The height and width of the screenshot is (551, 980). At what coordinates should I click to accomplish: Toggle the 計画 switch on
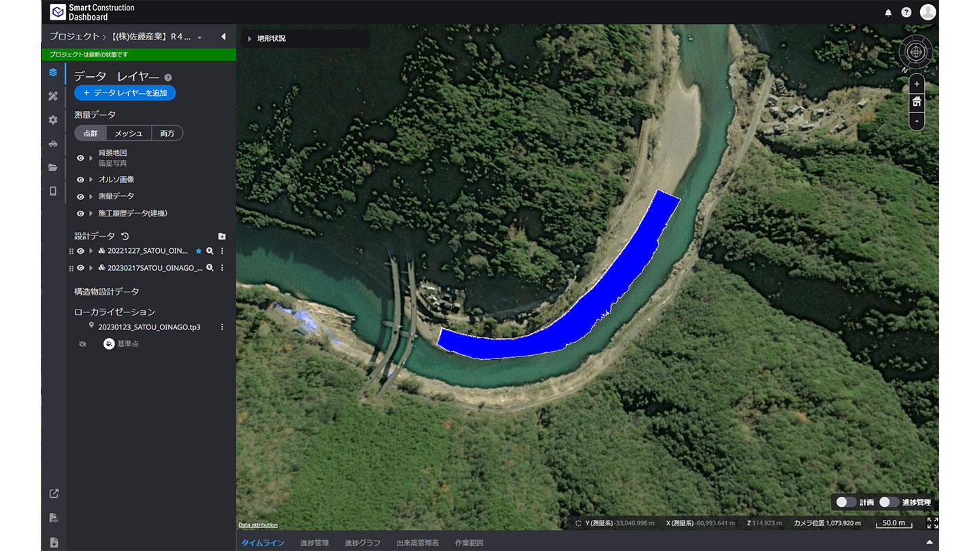pos(846,502)
